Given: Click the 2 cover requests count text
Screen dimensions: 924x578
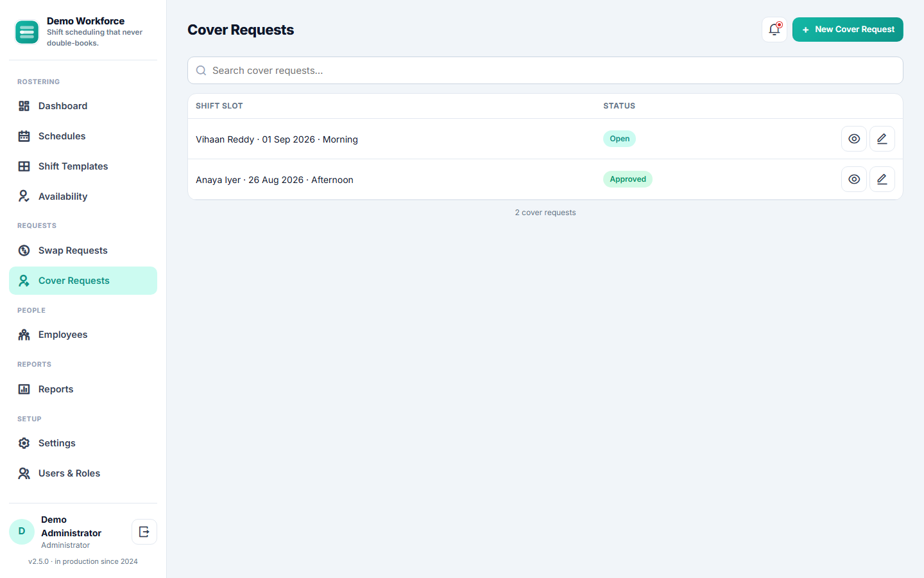Looking at the screenshot, I should coord(545,213).
